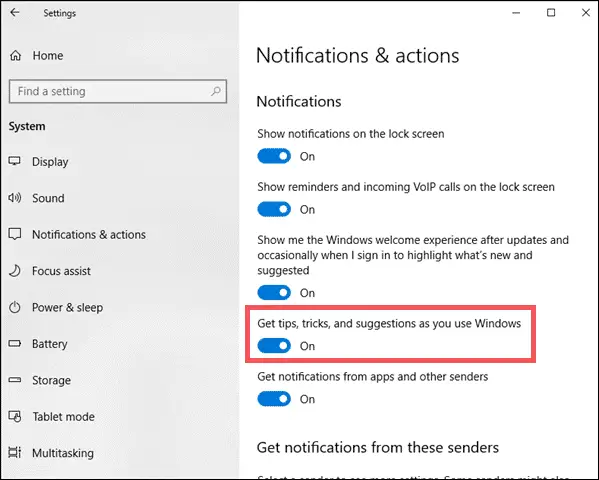Viewport: 599px width, 480px height.
Task: Click the Tablet mode icon
Action: pyautogui.click(x=15, y=417)
